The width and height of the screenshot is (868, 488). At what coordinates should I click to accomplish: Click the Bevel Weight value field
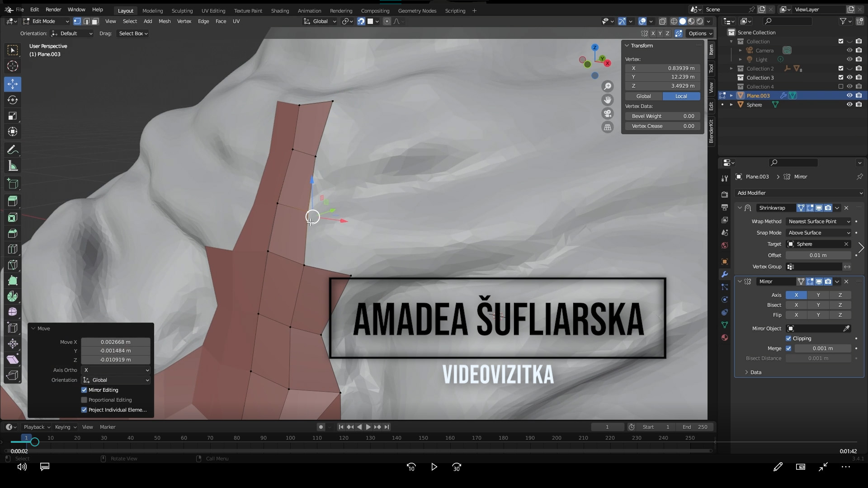click(x=663, y=116)
